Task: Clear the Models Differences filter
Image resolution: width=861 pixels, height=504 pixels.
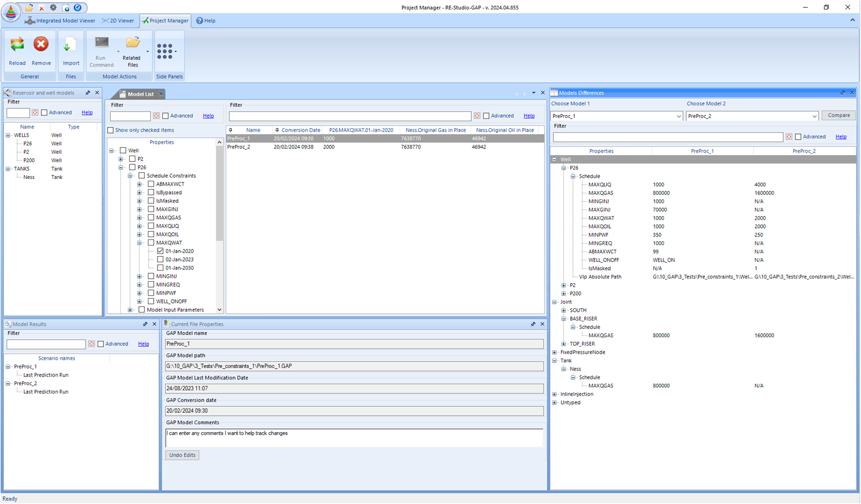Action: click(789, 137)
